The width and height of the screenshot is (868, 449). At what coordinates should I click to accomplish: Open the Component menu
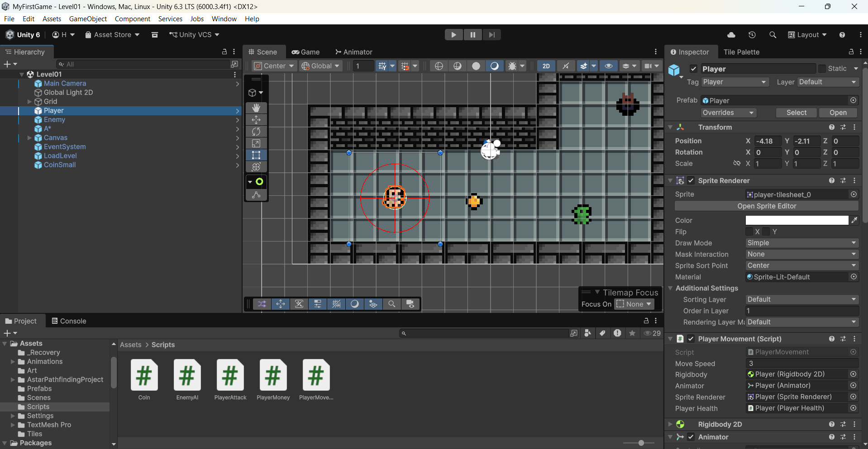click(x=133, y=19)
